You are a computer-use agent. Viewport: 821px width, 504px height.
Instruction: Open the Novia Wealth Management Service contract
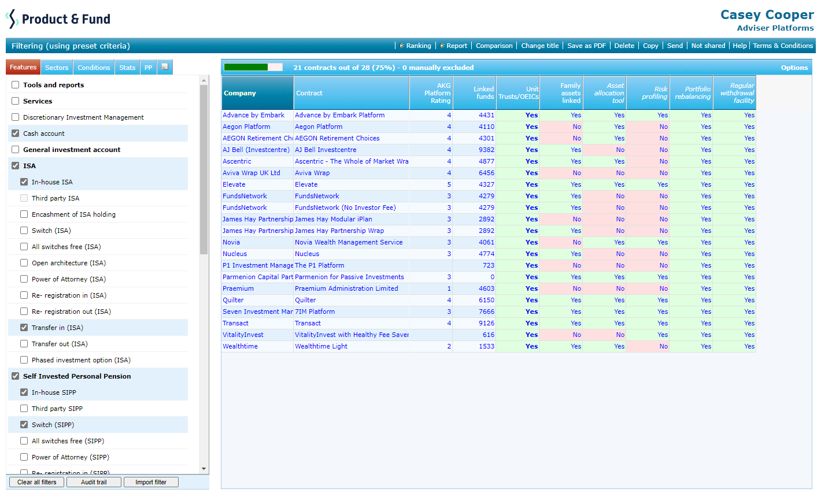click(x=349, y=242)
